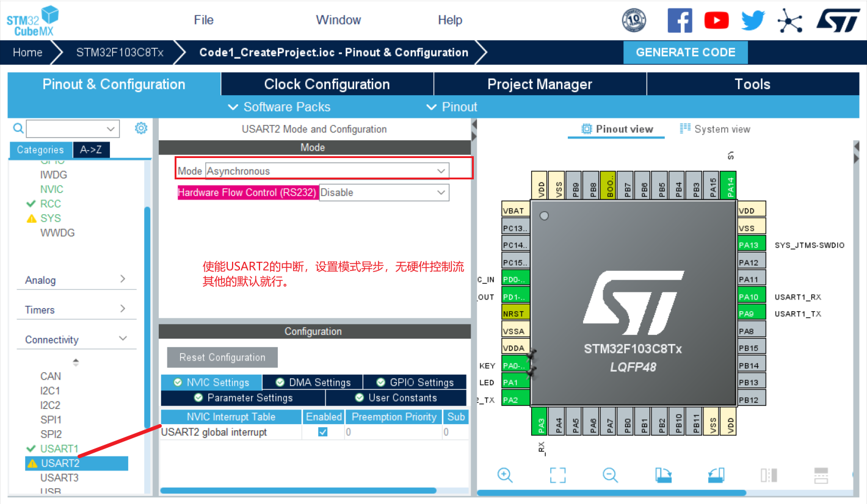Image resolution: width=867 pixels, height=504 pixels.
Task: Switch to System view
Action: (715, 129)
